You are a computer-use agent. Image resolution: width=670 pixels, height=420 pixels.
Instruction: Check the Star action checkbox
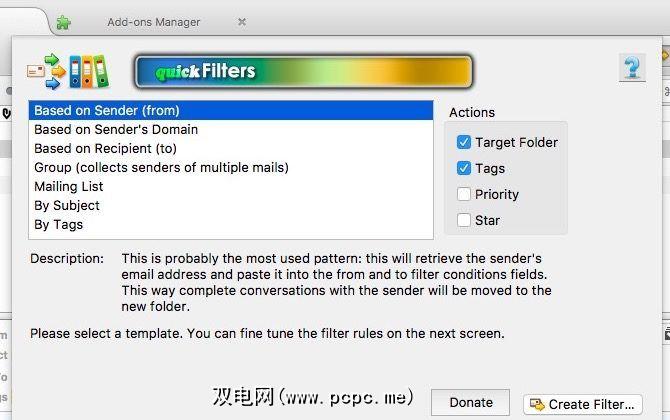tap(464, 220)
